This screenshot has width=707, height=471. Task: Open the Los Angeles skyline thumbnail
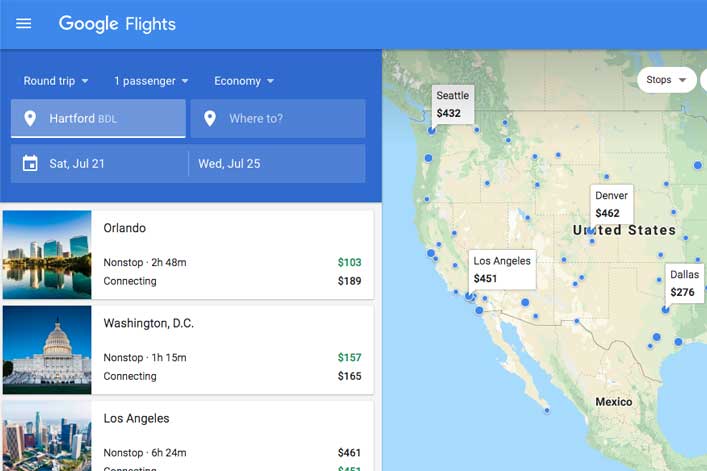pos(47,436)
